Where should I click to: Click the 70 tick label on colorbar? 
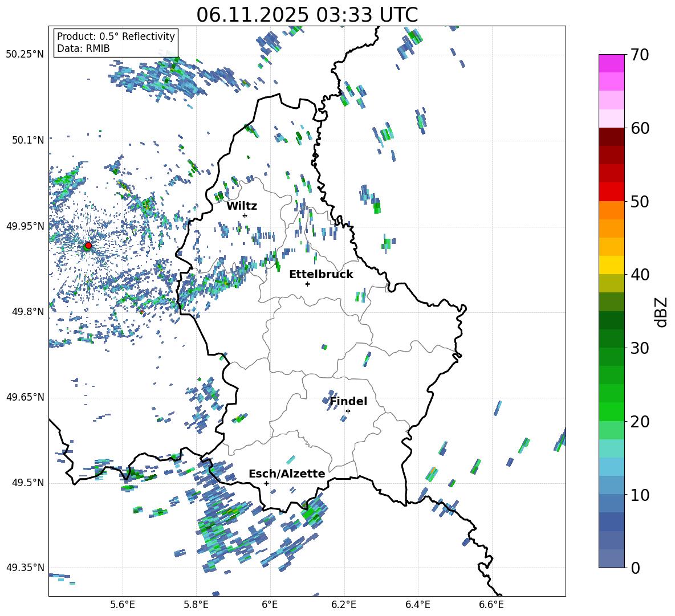pyautogui.click(x=640, y=55)
